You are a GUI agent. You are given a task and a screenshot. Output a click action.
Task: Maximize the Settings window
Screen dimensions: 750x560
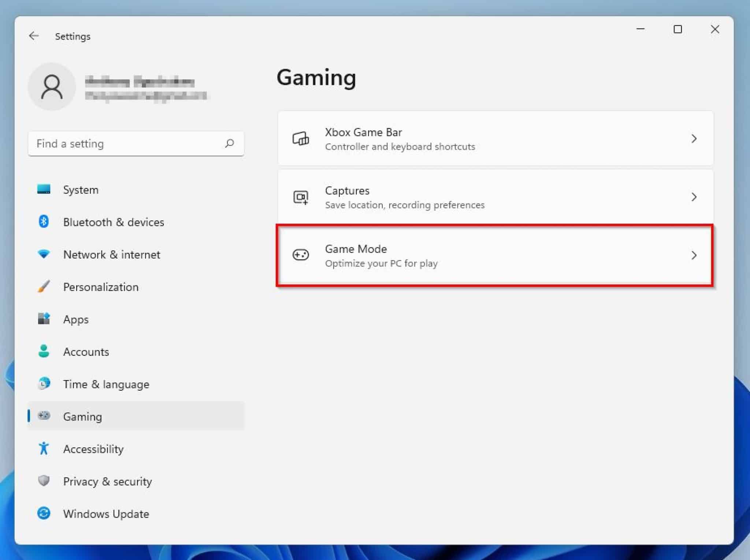point(678,29)
